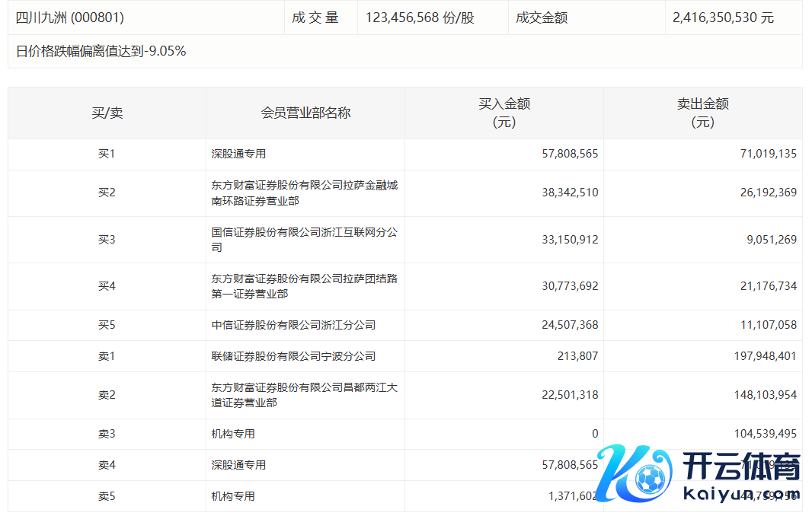Open 东方财富证券昌都两江大道证券营业部 in 卖2 row
The height and width of the screenshot is (519, 812).
(304, 395)
